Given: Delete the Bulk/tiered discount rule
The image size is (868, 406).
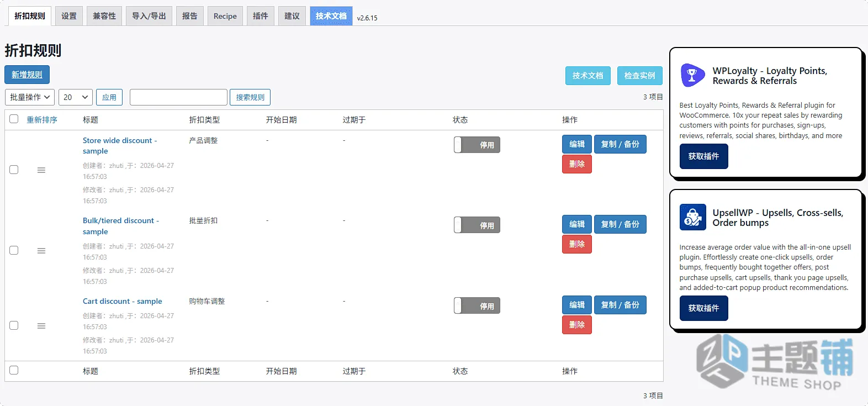Looking at the screenshot, I should pos(577,244).
